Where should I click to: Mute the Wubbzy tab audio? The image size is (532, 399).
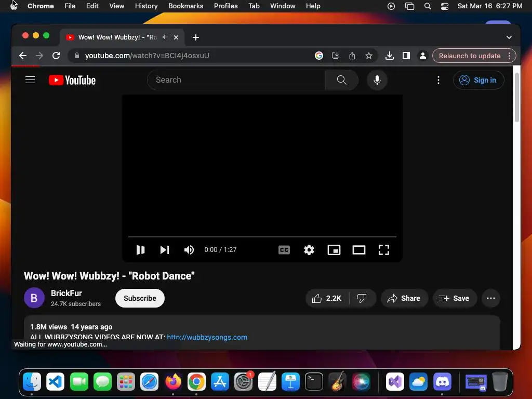pos(165,37)
